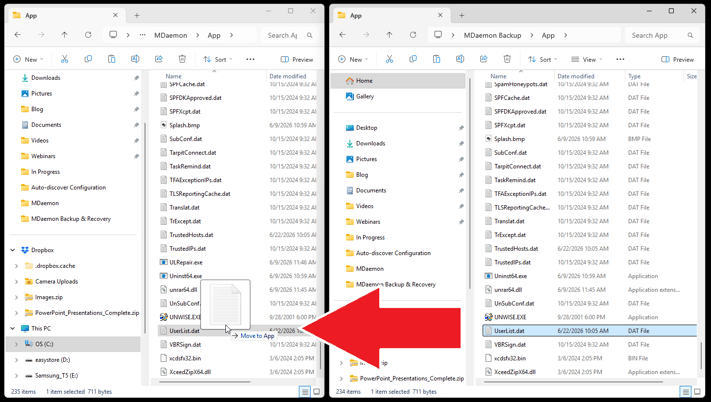Click Cut icon in MDaemon Backup window
Viewport: 711px width, 402px height.
click(389, 59)
